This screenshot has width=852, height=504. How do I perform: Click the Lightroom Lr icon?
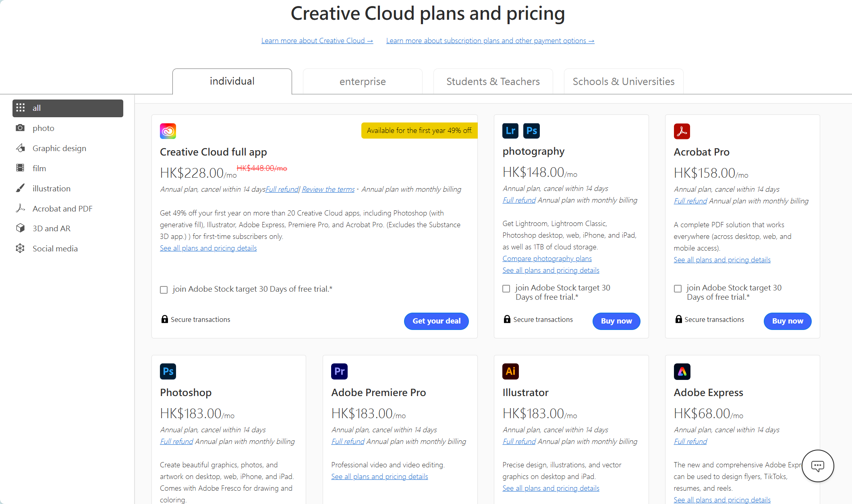click(510, 131)
